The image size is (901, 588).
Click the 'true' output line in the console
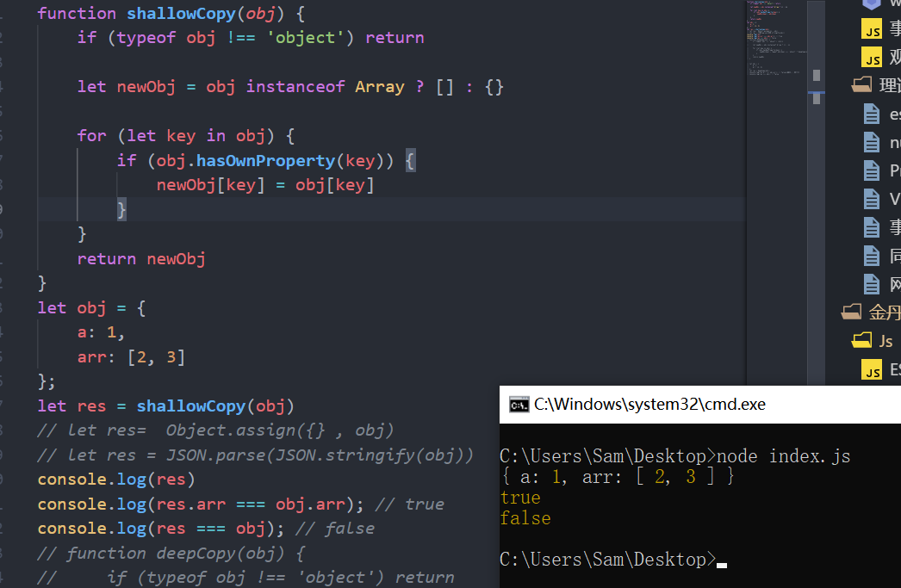[520, 498]
